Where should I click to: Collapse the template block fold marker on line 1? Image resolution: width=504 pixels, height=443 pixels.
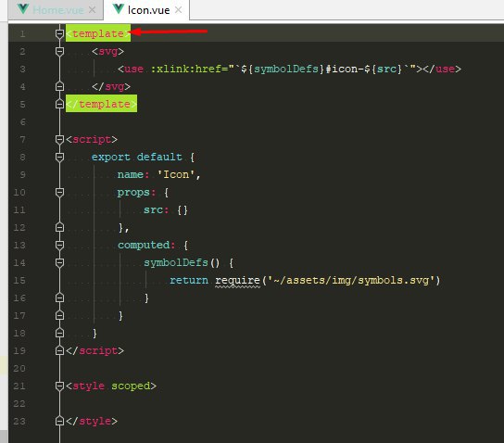point(59,33)
